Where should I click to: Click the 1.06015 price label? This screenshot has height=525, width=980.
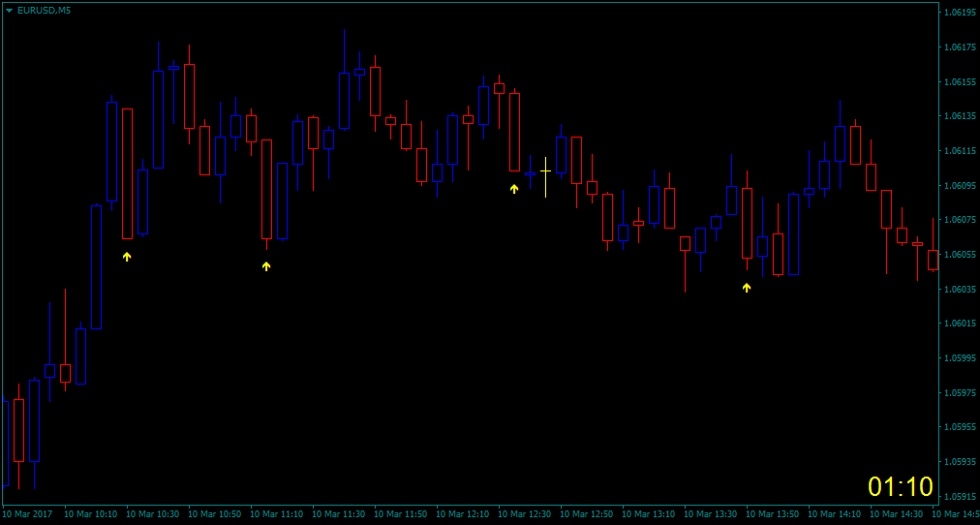click(x=962, y=324)
